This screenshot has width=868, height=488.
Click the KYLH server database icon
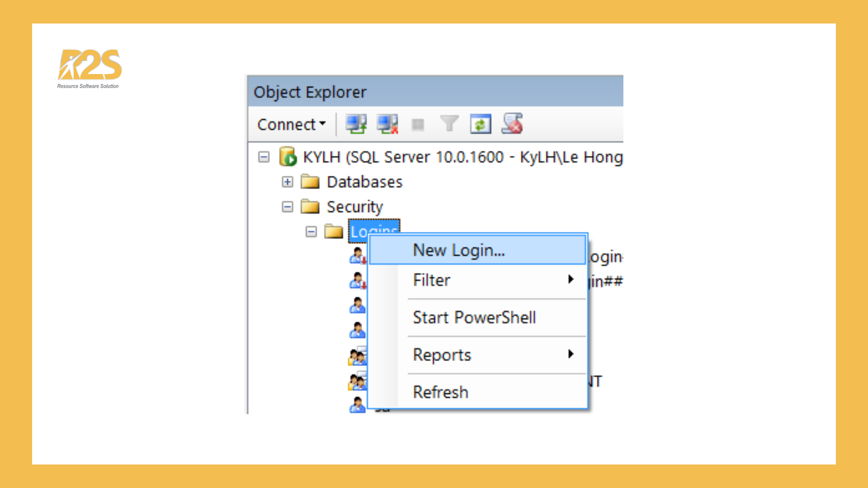coord(288,157)
